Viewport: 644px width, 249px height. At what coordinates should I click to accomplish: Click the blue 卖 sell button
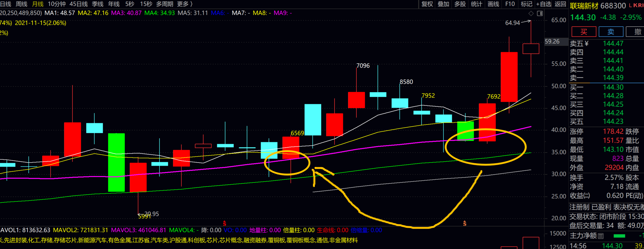tap(611, 32)
